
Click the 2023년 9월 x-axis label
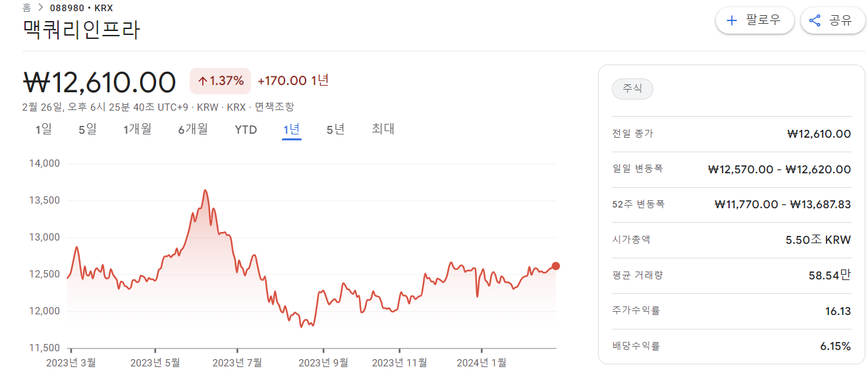pyautogui.click(x=323, y=362)
